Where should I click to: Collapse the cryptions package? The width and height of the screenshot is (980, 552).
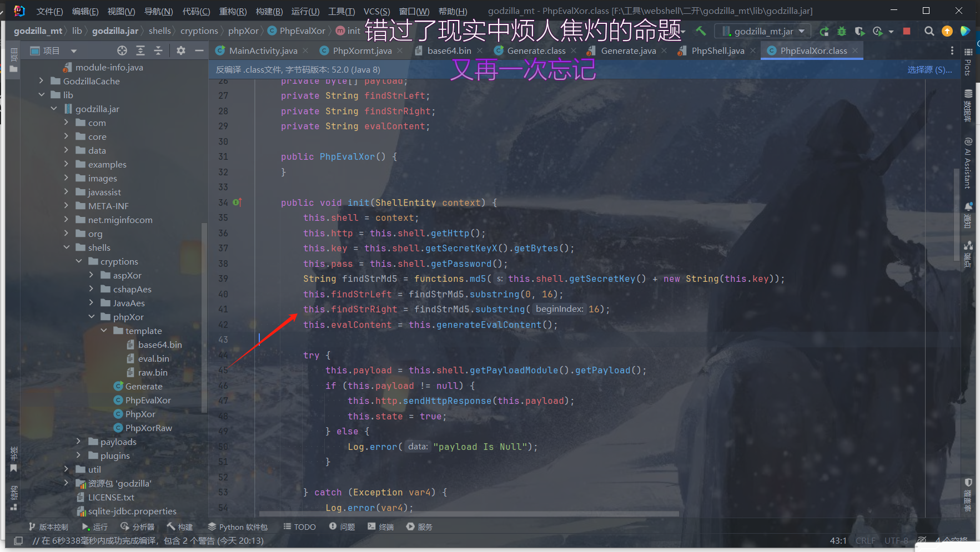[79, 261]
